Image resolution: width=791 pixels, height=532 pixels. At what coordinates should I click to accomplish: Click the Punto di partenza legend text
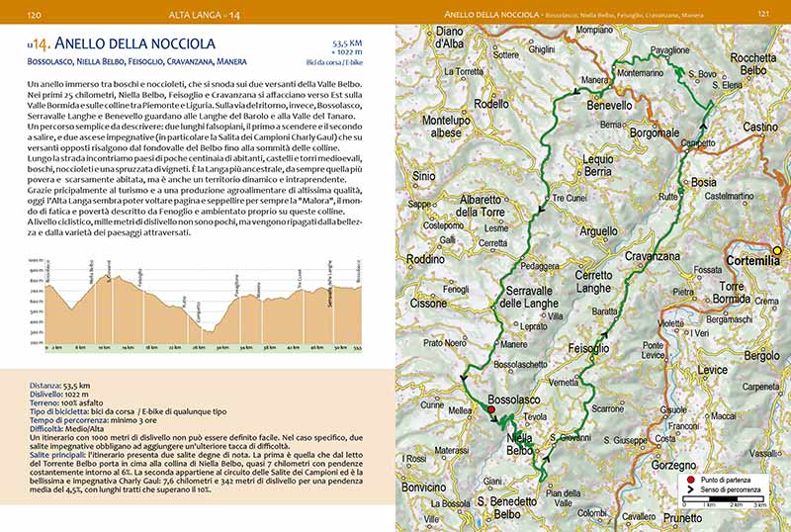click(726, 480)
